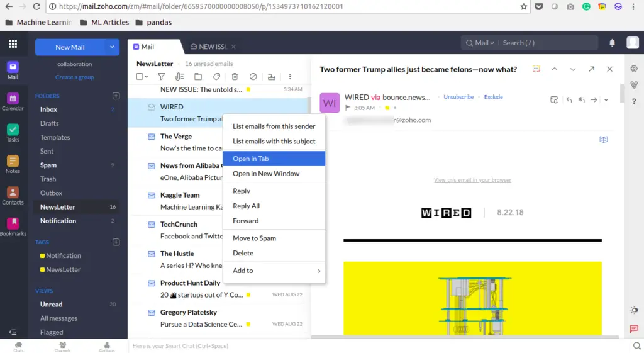Click the reply arrow icon in email header
The width and height of the screenshot is (644, 353).
tap(569, 99)
